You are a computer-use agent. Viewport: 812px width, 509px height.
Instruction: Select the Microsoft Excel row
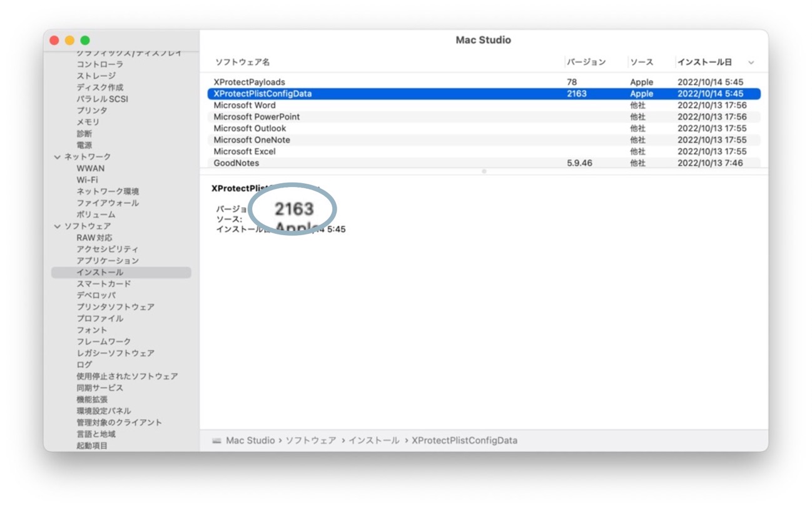point(484,151)
